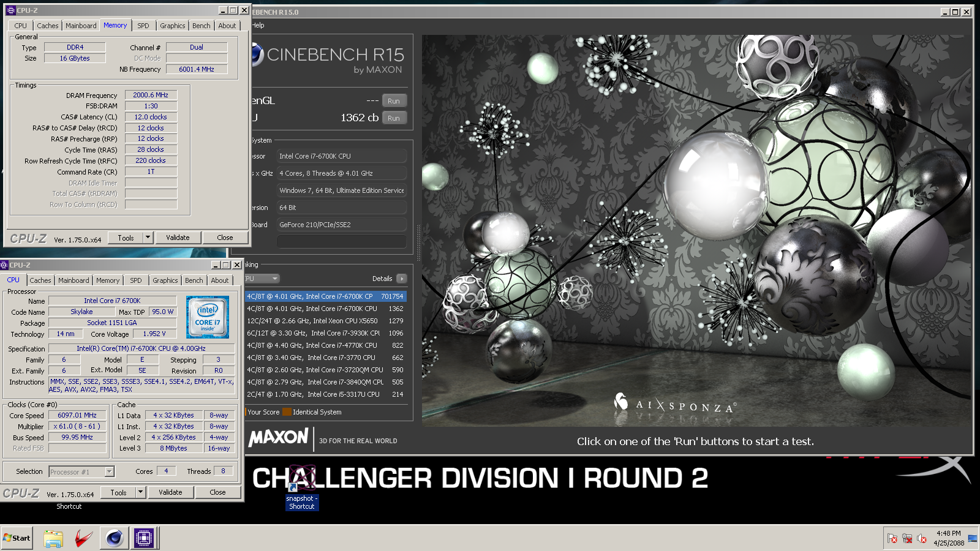Click Validate in upper CPU-Z window
The width and height of the screenshot is (980, 551).
coord(178,238)
